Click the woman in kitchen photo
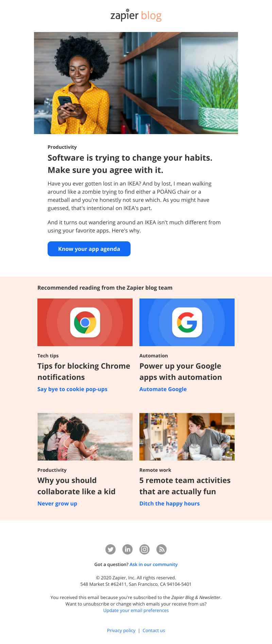 pos(187,437)
